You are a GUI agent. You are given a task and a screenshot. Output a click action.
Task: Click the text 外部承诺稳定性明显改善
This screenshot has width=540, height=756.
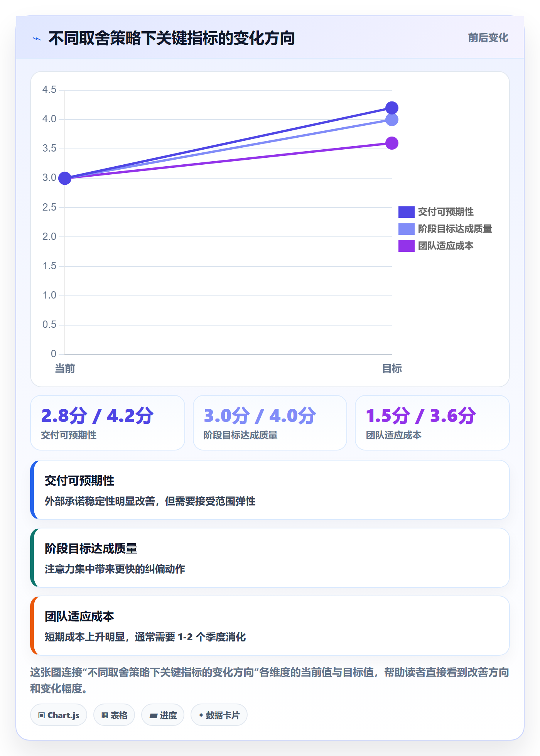coord(100,501)
